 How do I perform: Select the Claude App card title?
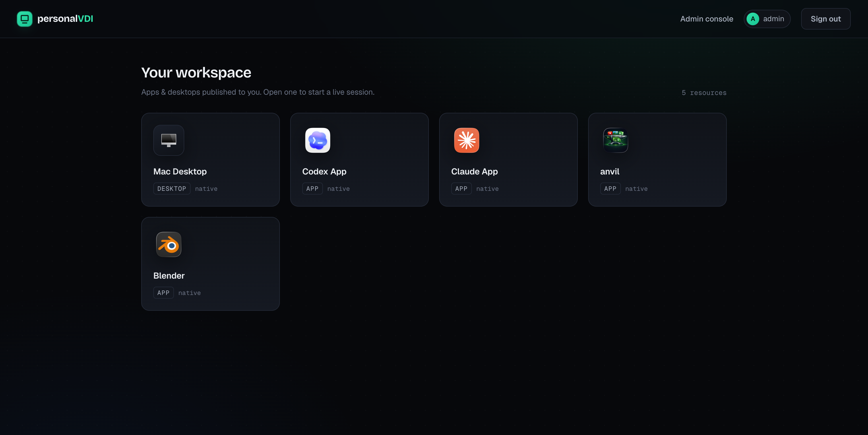pos(474,172)
